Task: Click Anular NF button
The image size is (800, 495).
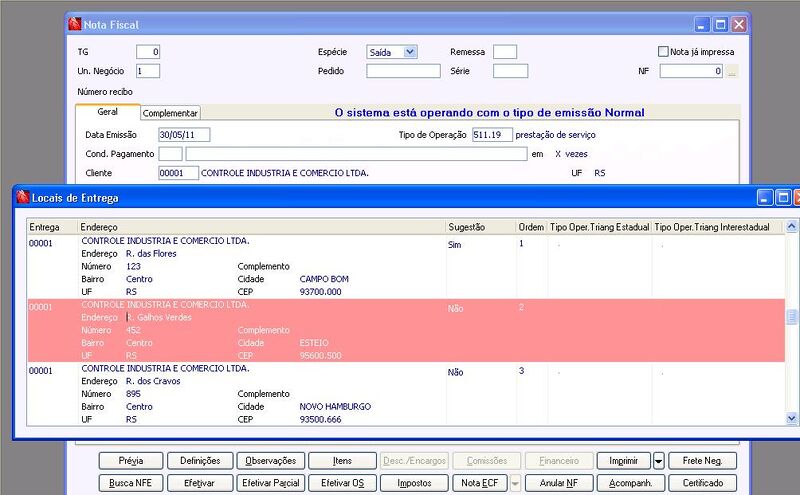Action: pyautogui.click(x=559, y=483)
